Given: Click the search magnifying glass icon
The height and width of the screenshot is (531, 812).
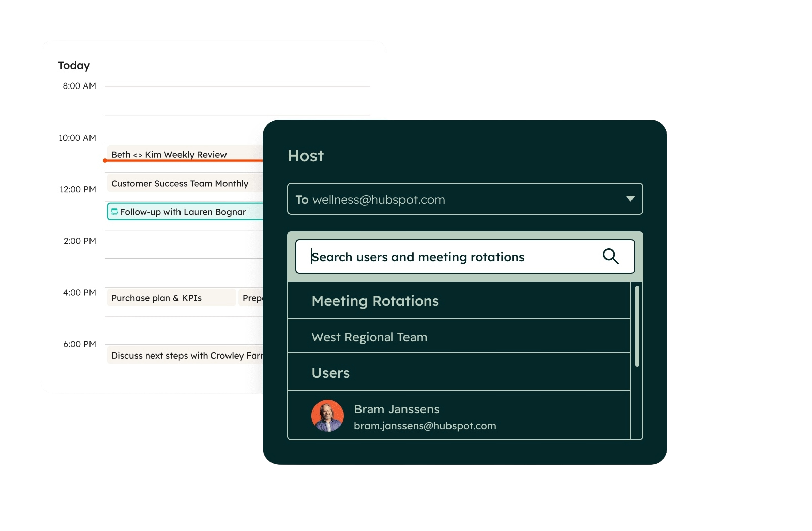Looking at the screenshot, I should [610, 256].
